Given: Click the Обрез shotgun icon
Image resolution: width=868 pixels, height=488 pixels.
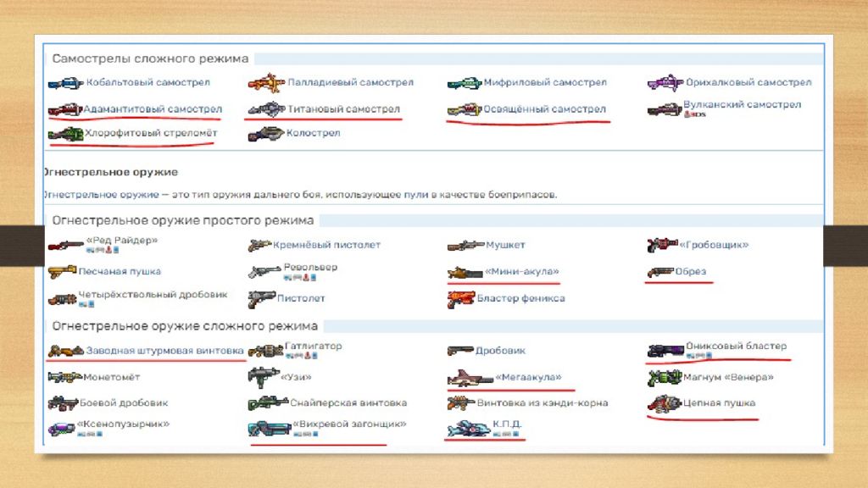Looking at the screenshot, I should 660,272.
